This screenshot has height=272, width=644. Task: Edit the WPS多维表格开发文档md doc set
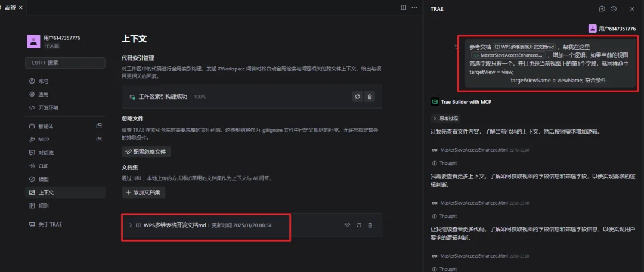347,225
